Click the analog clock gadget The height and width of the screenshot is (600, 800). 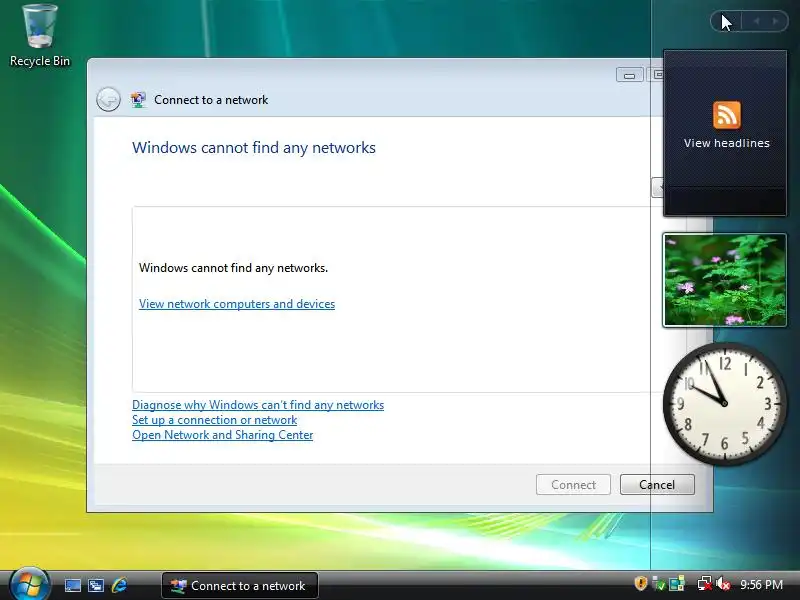tap(724, 403)
